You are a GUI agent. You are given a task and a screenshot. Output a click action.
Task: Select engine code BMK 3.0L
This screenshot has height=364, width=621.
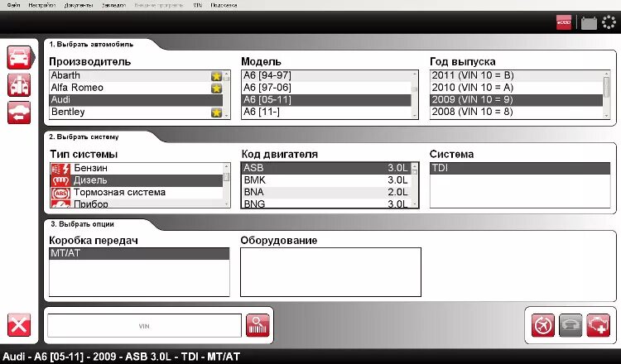(x=326, y=180)
